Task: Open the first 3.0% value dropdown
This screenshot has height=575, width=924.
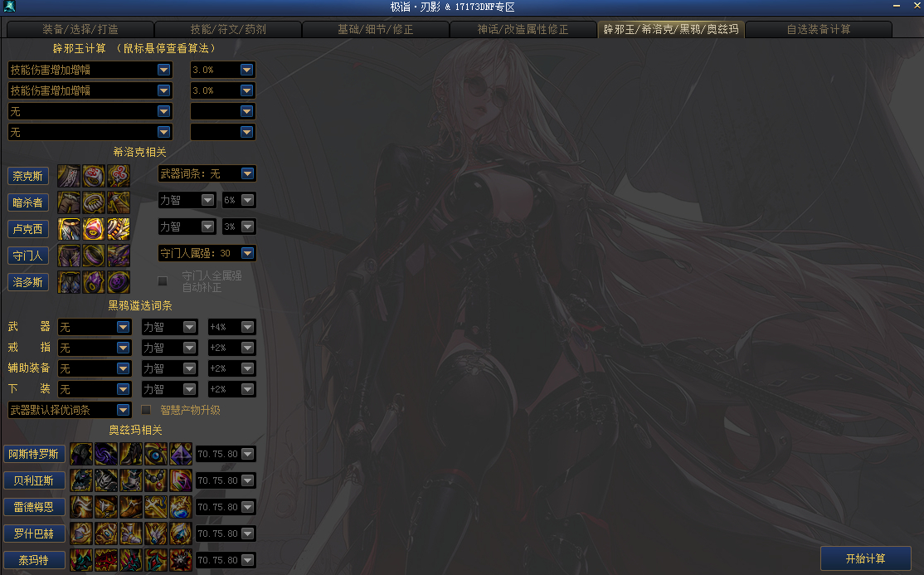Action: point(223,70)
